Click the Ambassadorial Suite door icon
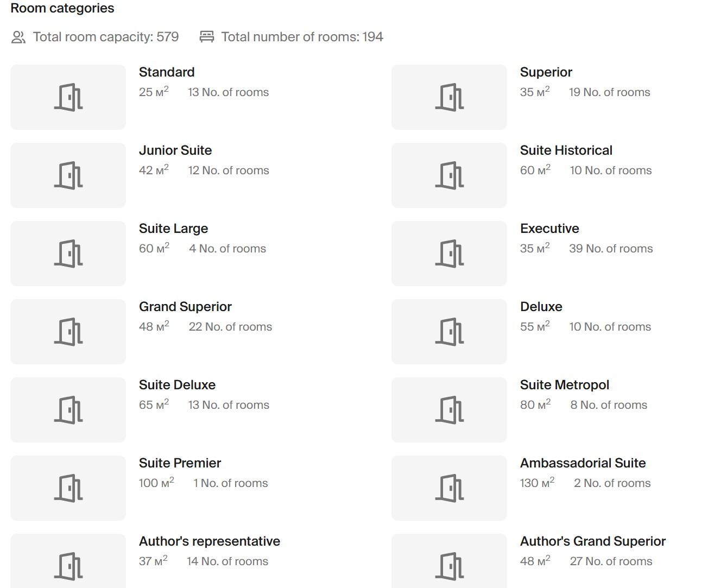Screen dimensions: 708x588 (x=450, y=488)
